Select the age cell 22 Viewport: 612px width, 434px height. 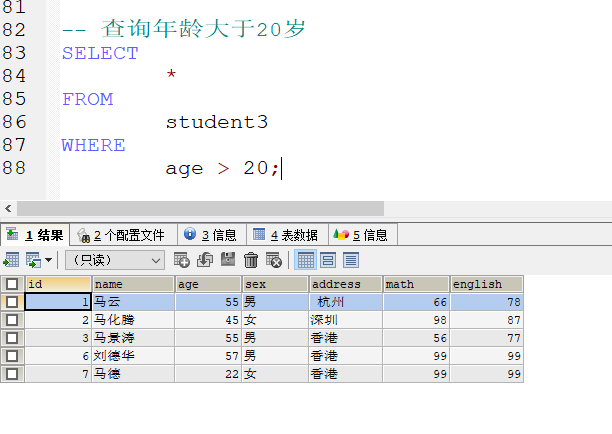[208, 374]
